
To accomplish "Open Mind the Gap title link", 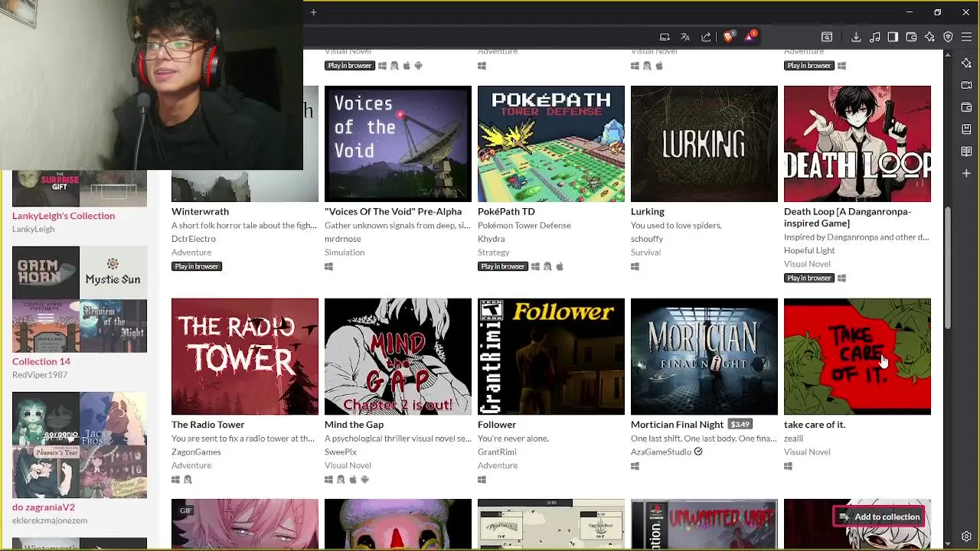I will [x=354, y=424].
